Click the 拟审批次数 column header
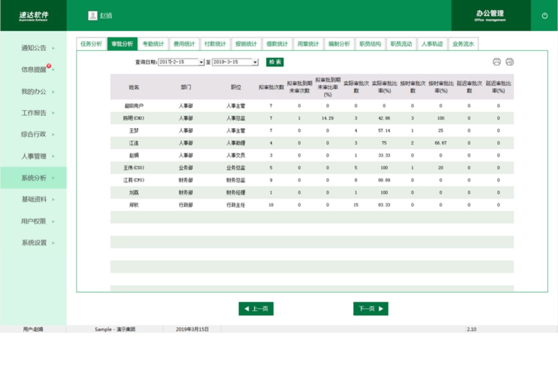This screenshot has height=392, width=558. click(271, 87)
